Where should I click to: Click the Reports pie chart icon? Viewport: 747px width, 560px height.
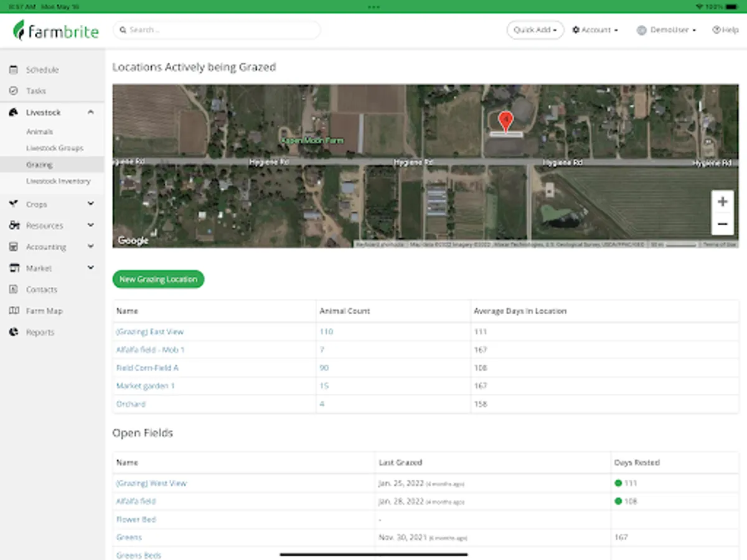(13, 332)
